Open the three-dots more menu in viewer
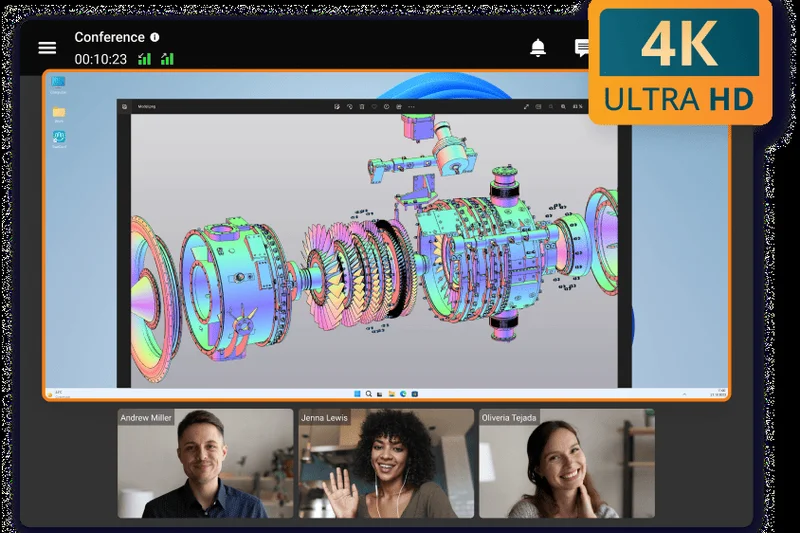Screen dimensions: 800x533 point(411,106)
